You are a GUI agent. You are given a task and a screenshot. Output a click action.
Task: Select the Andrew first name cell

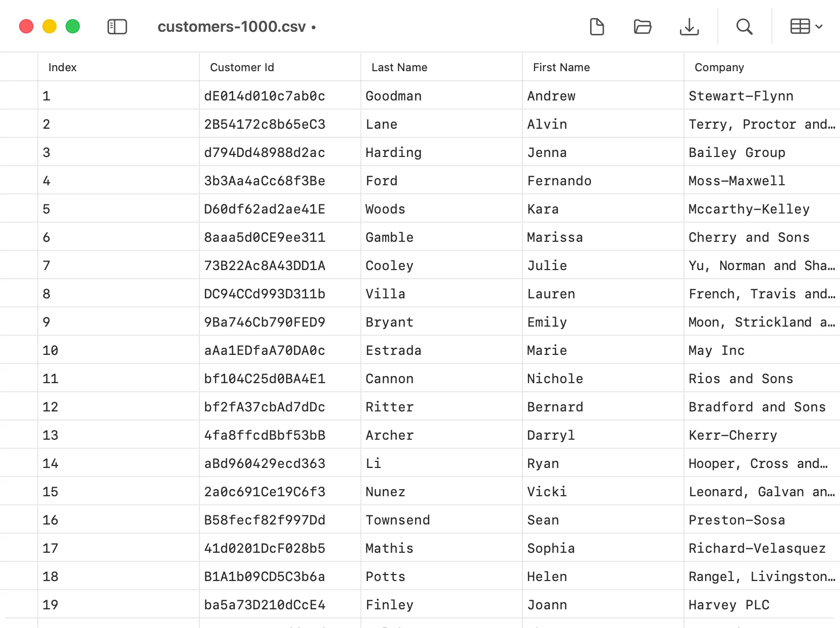pos(603,95)
